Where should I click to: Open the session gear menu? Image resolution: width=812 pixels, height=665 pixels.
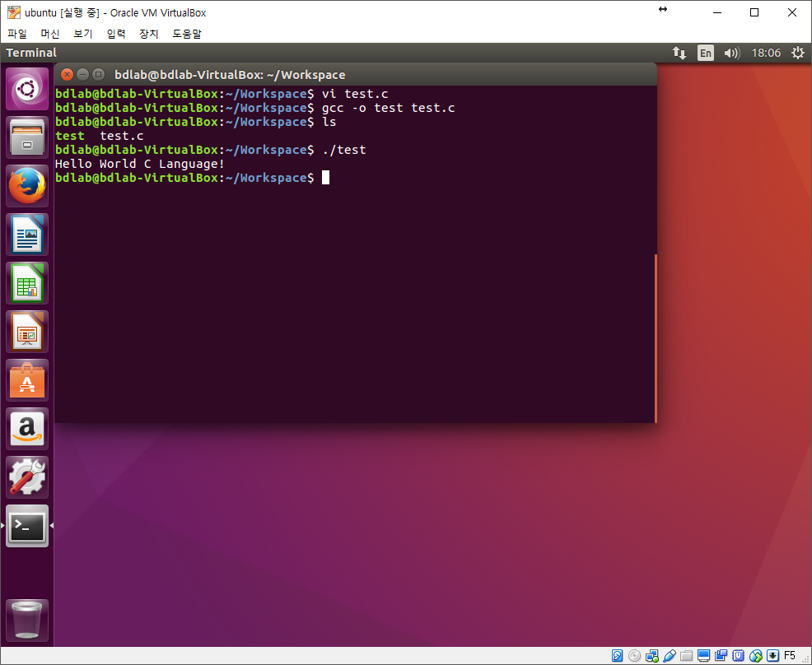pyautogui.click(x=798, y=53)
